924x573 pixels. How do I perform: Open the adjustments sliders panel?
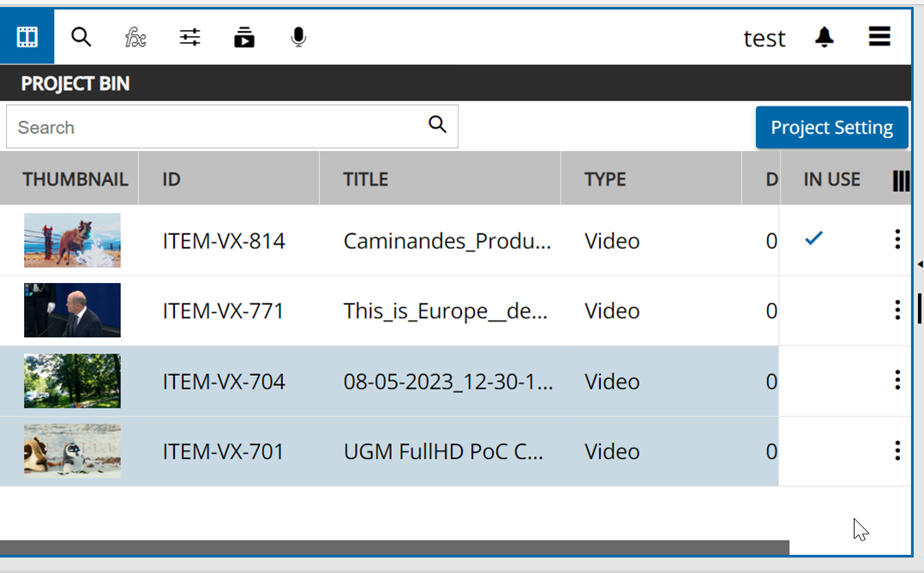tap(189, 37)
